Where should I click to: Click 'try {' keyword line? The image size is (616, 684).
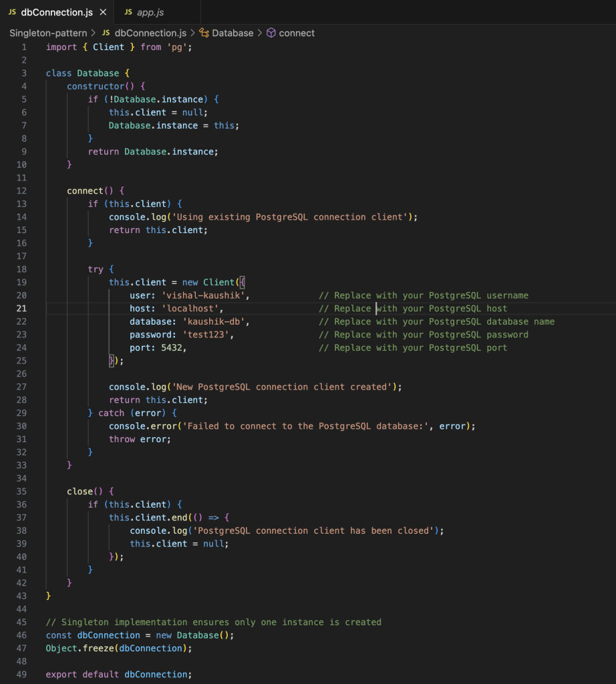[101, 269]
